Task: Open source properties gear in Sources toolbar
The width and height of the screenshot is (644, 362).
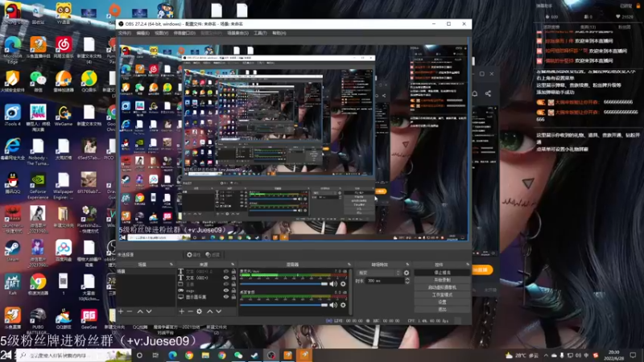Action: [x=199, y=311]
